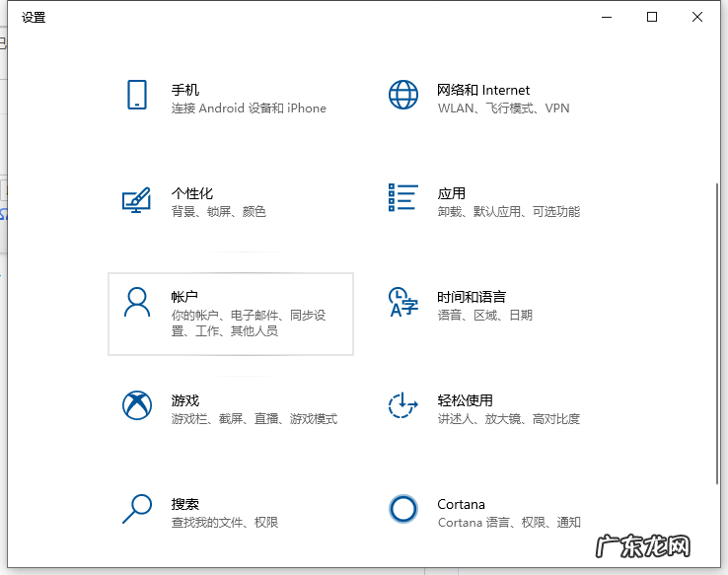Maximize the 设置 window
This screenshot has width=728, height=575.
coord(652,17)
